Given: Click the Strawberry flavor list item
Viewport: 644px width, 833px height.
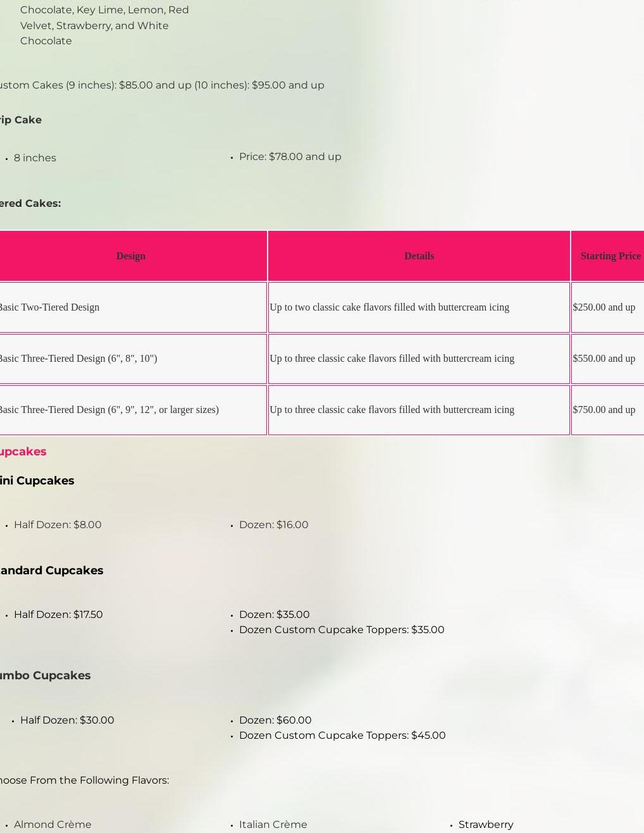Looking at the screenshot, I should (486, 825).
